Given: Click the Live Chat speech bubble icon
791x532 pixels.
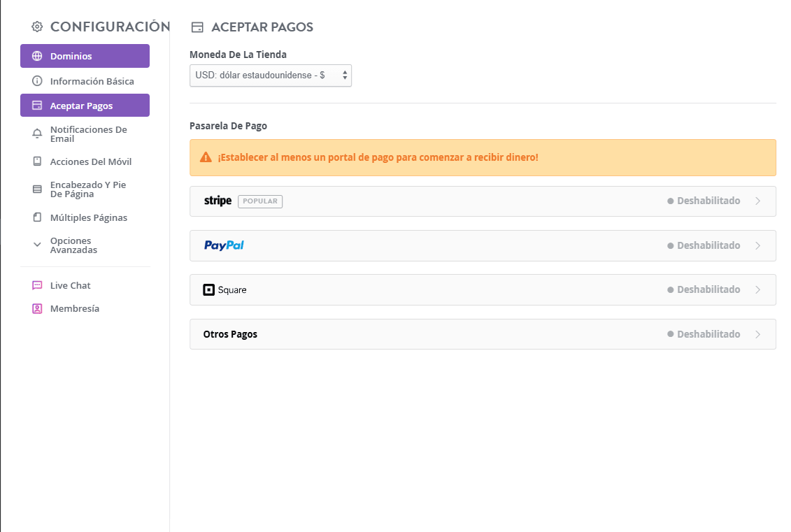Looking at the screenshot, I should (38, 285).
